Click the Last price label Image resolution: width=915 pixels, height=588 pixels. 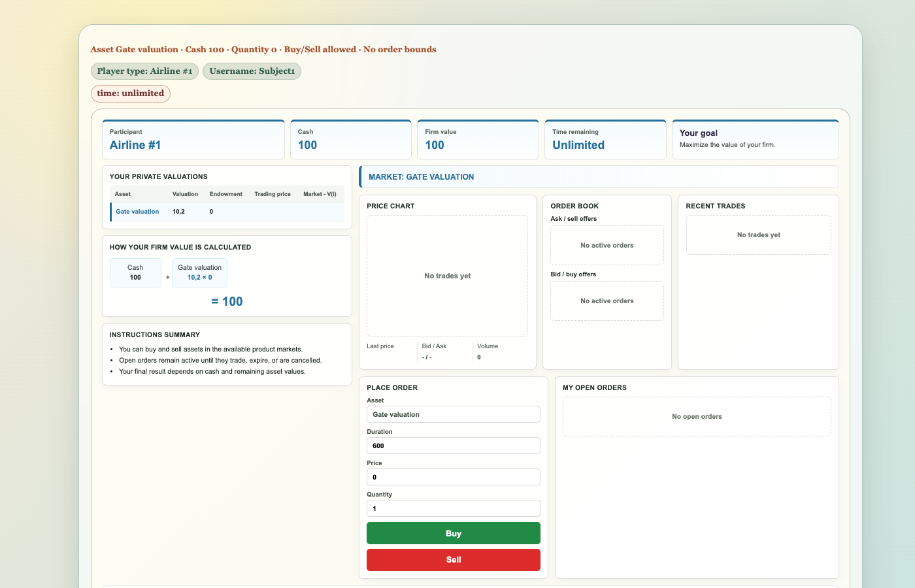[380, 346]
